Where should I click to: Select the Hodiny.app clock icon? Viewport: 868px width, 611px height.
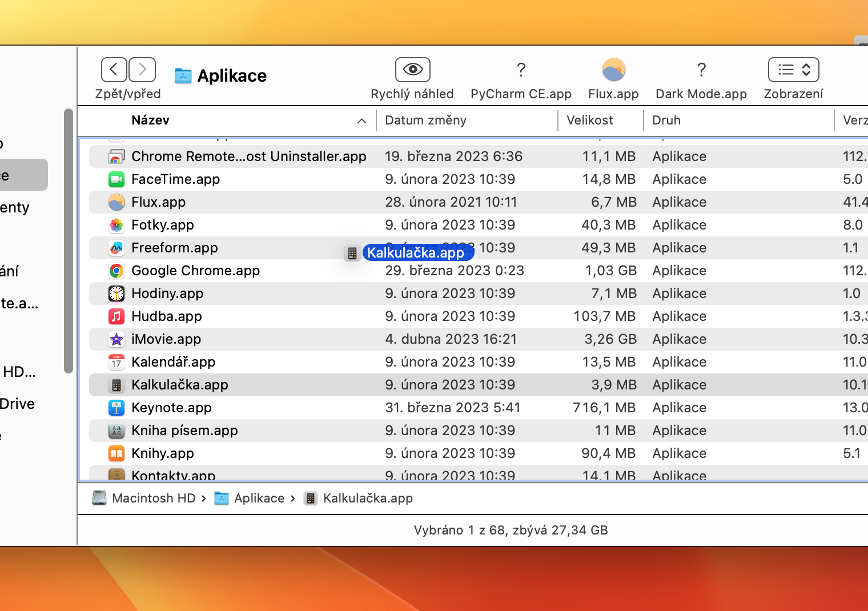click(116, 294)
